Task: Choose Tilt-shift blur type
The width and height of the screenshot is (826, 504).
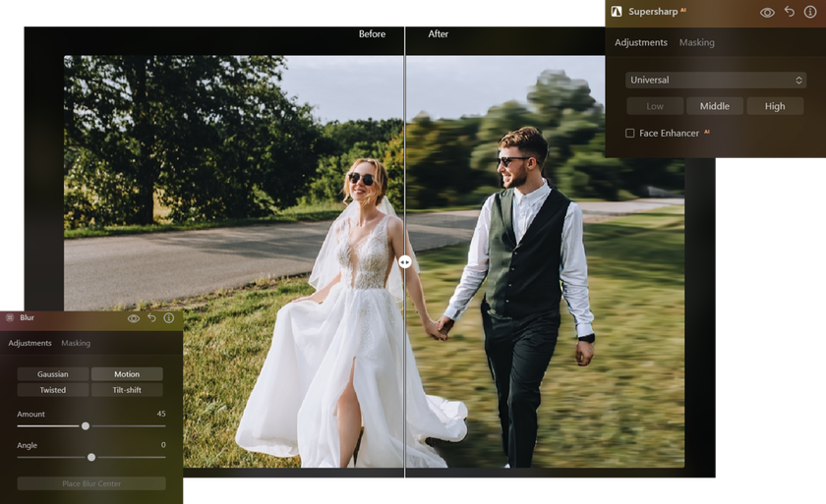Action: [127, 390]
